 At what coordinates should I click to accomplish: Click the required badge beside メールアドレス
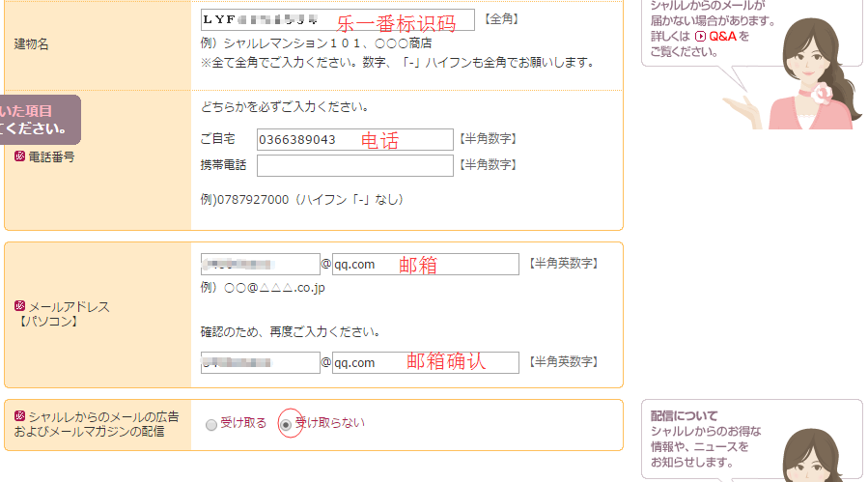coord(19,306)
